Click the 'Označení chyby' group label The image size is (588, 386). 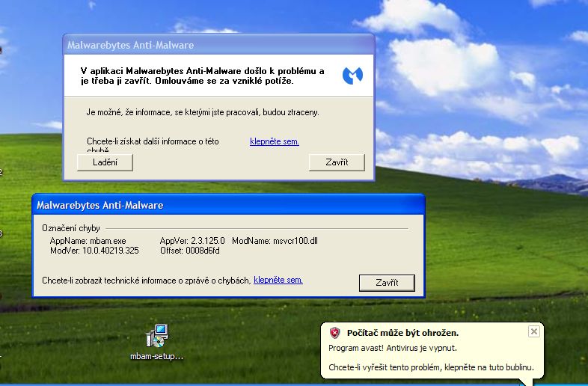tap(71, 228)
